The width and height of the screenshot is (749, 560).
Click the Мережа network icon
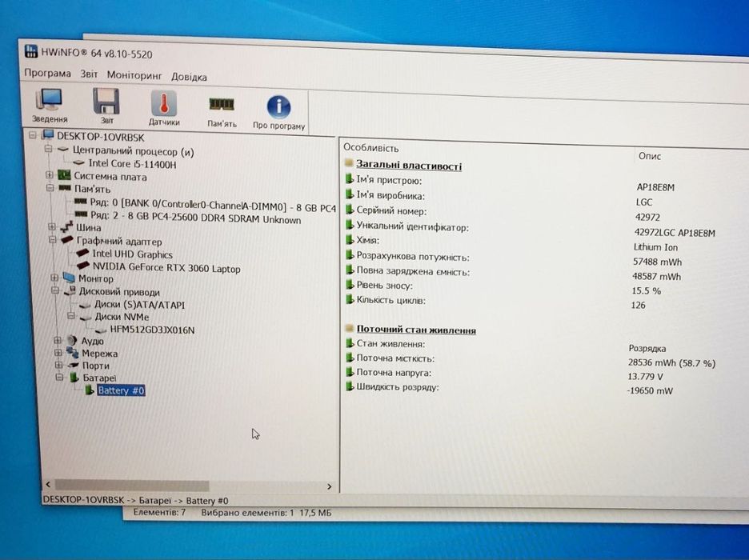click(x=73, y=352)
